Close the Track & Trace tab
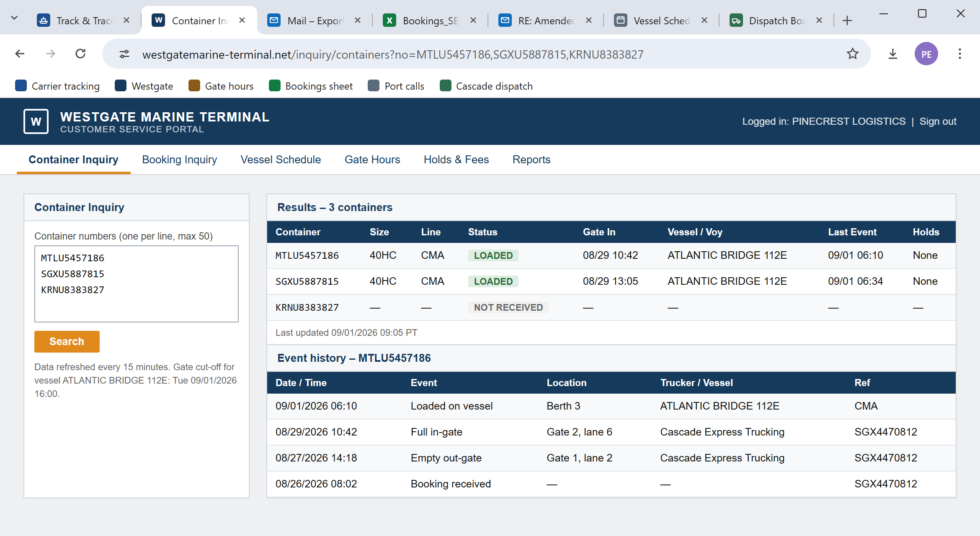 (x=126, y=20)
